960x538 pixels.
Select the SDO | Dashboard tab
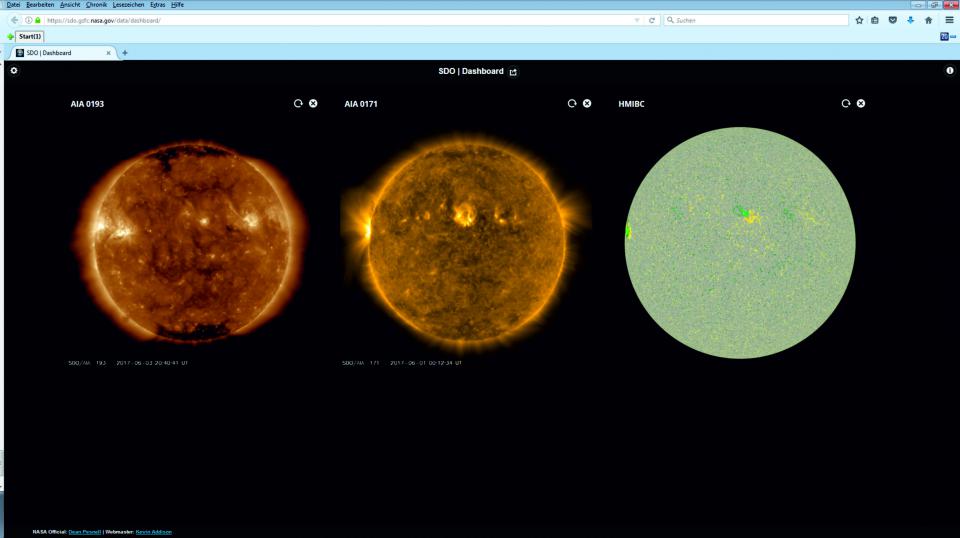(60, 52)
